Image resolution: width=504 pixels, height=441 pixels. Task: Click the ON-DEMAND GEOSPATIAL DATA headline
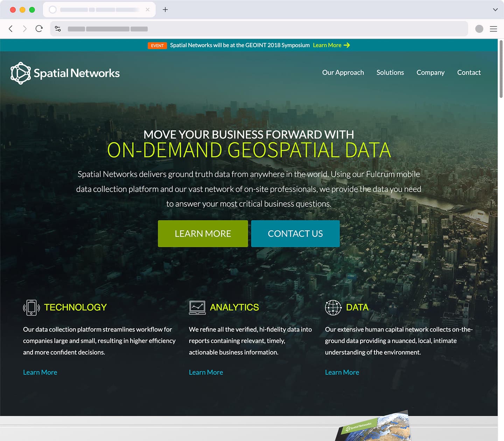(249, 150)
